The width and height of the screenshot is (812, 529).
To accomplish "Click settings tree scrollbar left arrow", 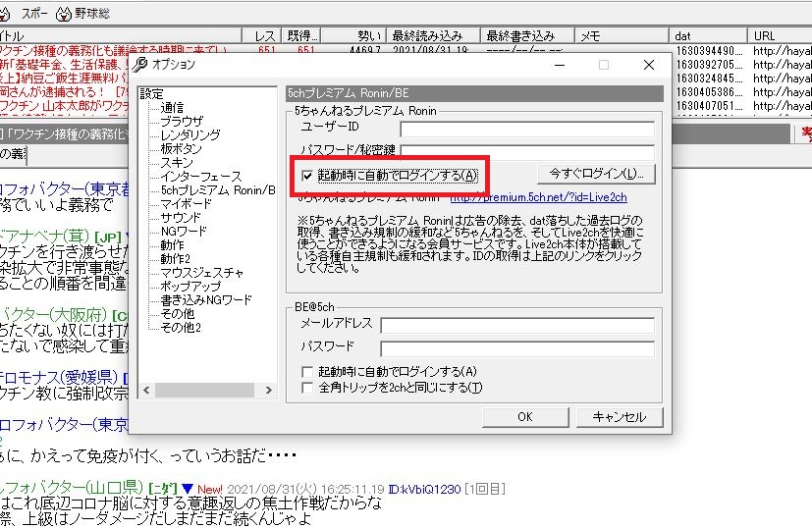I will point(146,391).
